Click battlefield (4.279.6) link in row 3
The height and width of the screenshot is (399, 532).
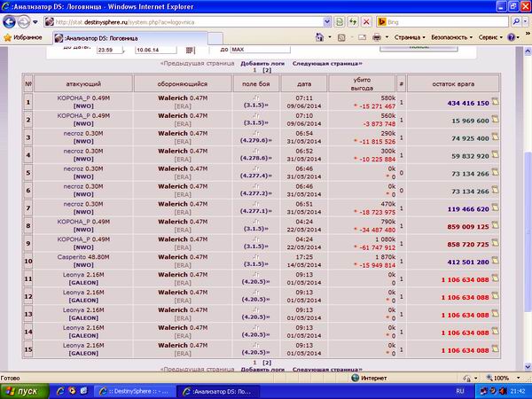[x=254, y=140]
